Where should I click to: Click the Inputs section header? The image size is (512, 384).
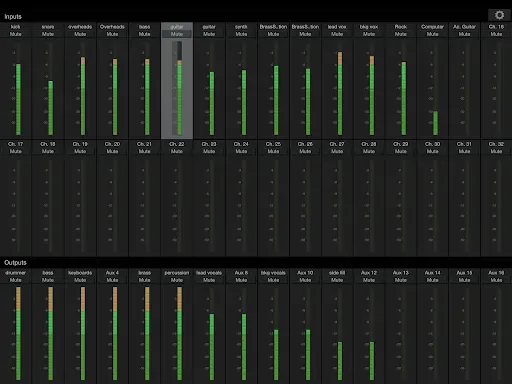(x=13, y=16)
